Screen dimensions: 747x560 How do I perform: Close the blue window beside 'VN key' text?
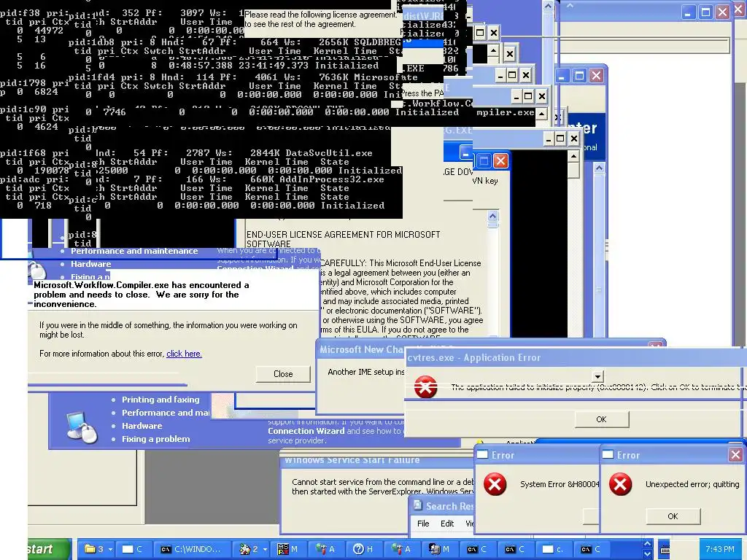tap(500, 161)
